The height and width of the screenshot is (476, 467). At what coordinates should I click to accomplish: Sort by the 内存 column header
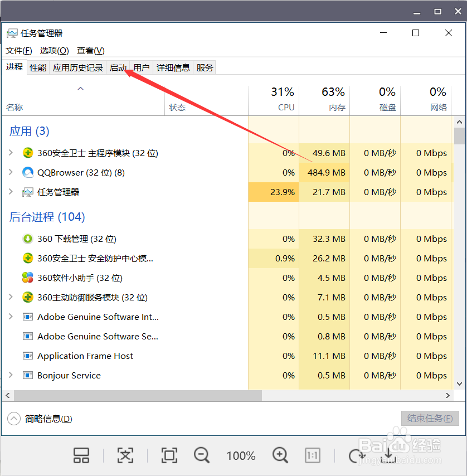324,100
